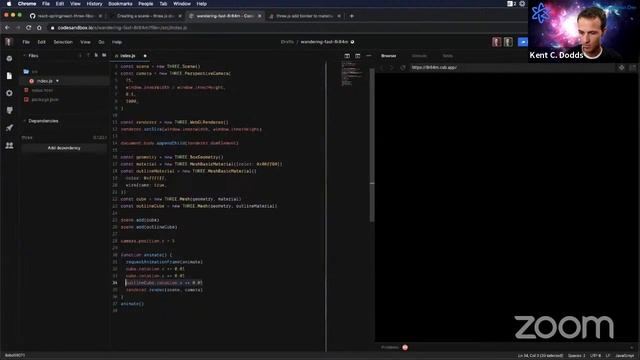The width and height of the screenshot is (640, 360).
Task: Open the CodeSandbox logo menu
Action: tap(9, 42)
